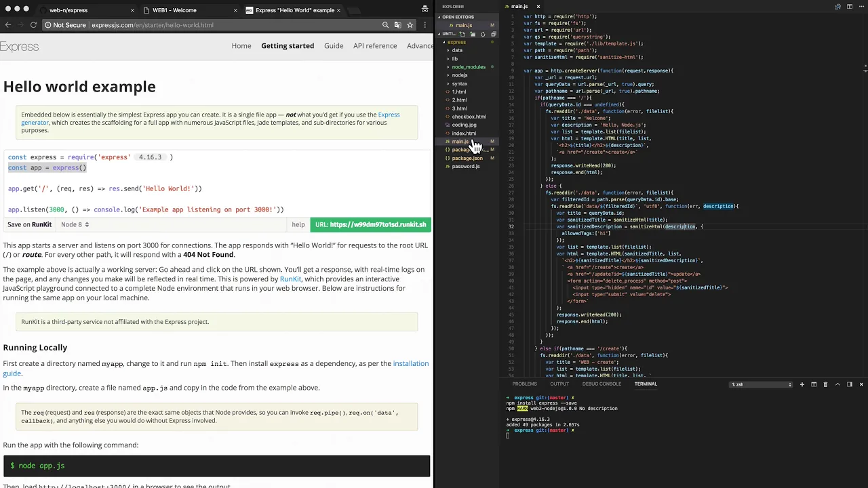Close the WEB1 - Welcome browser tab
868x488 pixels.
[236, 10]
